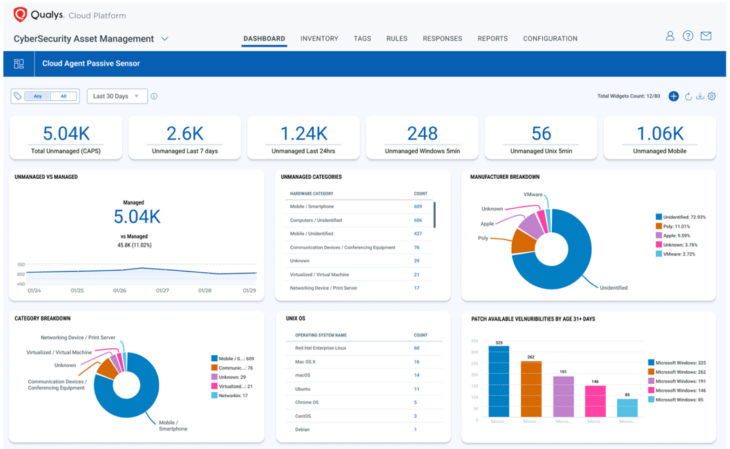Click the large 5.04K Managed value
730x449 pixels.
coord(137,217)
